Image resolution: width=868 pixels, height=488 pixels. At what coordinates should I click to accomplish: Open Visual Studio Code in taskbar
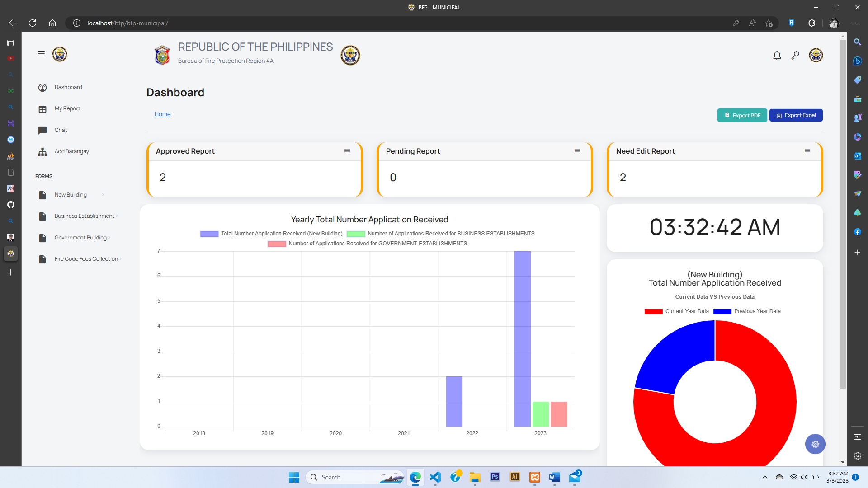[435, 477]
